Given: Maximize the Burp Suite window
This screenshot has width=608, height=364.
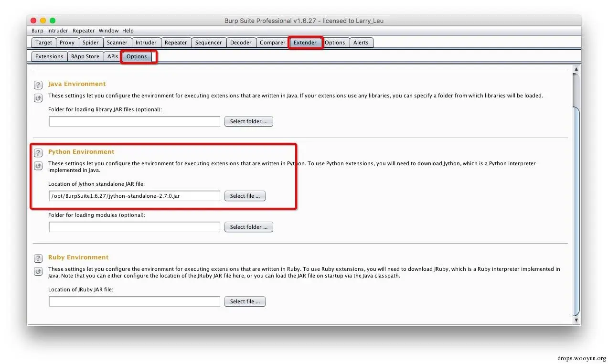Looking at the screenshot, I should (x=53, y=21).
